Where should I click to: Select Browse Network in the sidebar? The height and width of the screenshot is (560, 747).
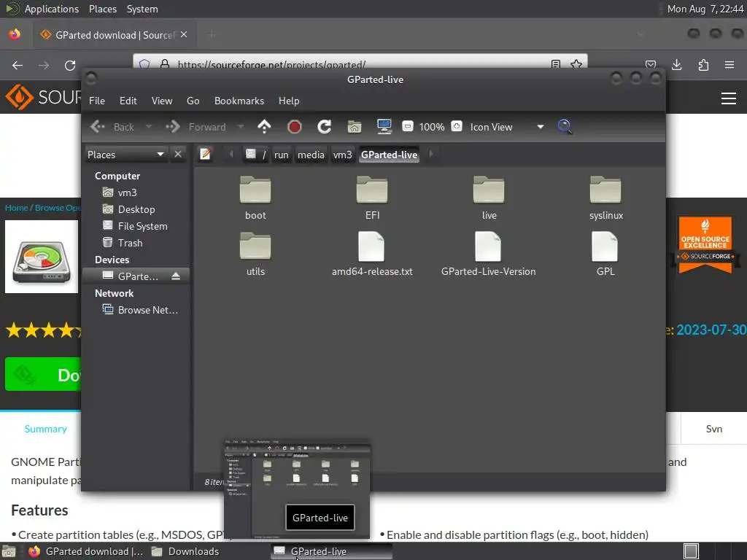tap(136, 310)
